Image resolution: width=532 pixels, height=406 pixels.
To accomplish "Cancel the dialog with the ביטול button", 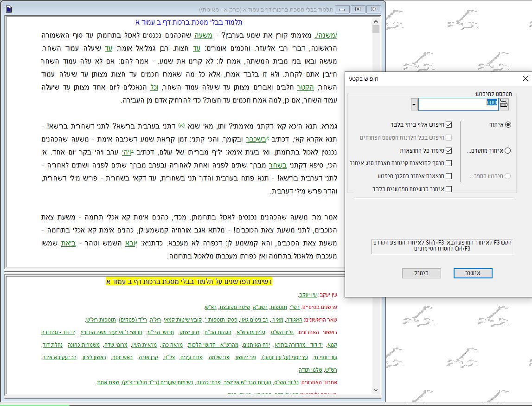I will [422, 273].
